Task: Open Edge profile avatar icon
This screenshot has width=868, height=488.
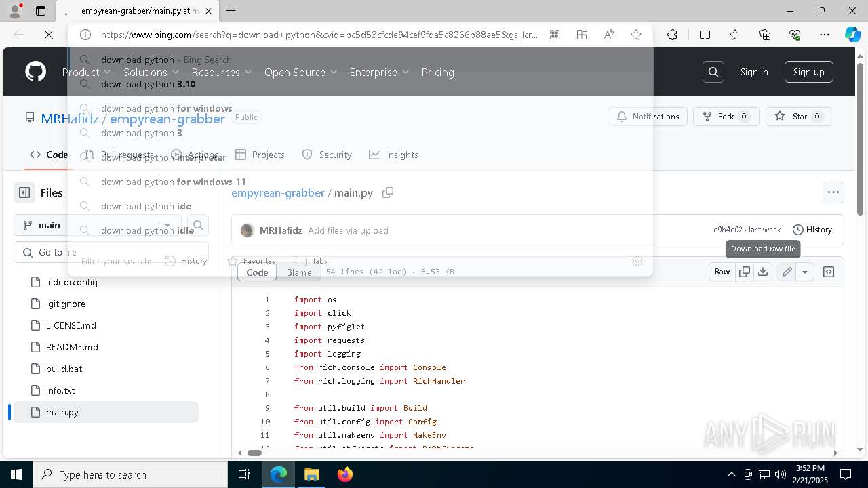Action: [15, 11]
